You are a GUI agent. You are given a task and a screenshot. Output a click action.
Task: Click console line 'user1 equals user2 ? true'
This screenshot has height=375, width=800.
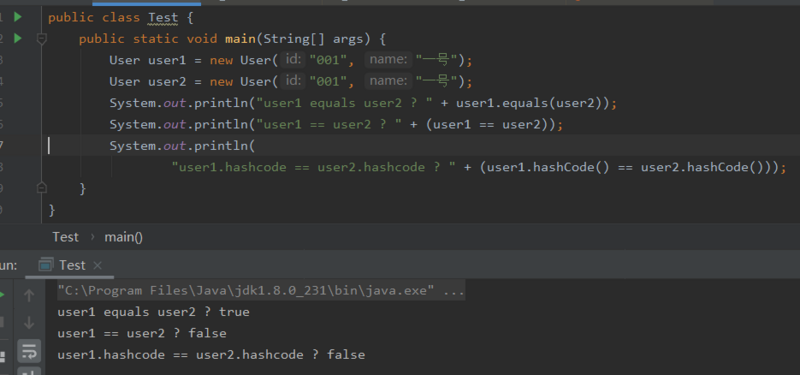154,312
